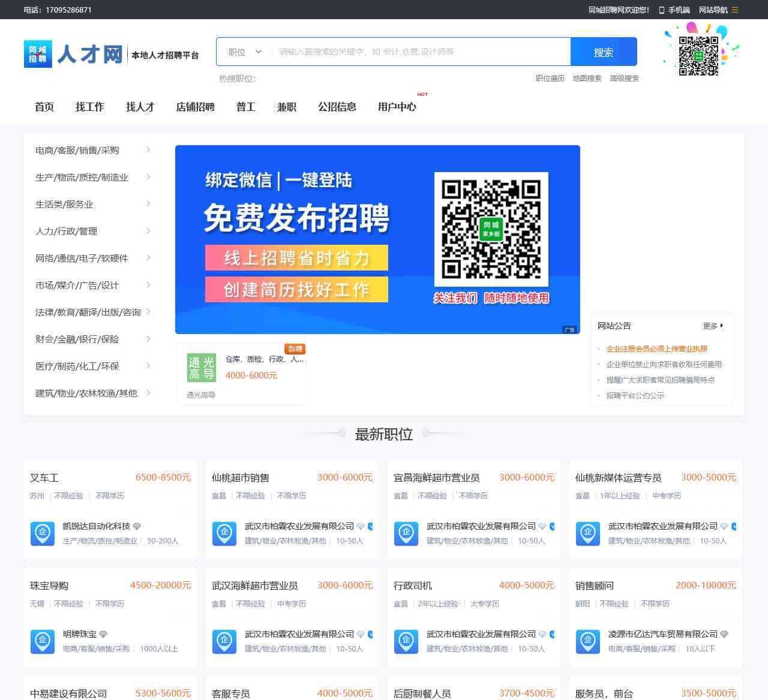768x700 pixels.
Task: Click company avatar in 行政司机 card
Action: coord(406,641)
